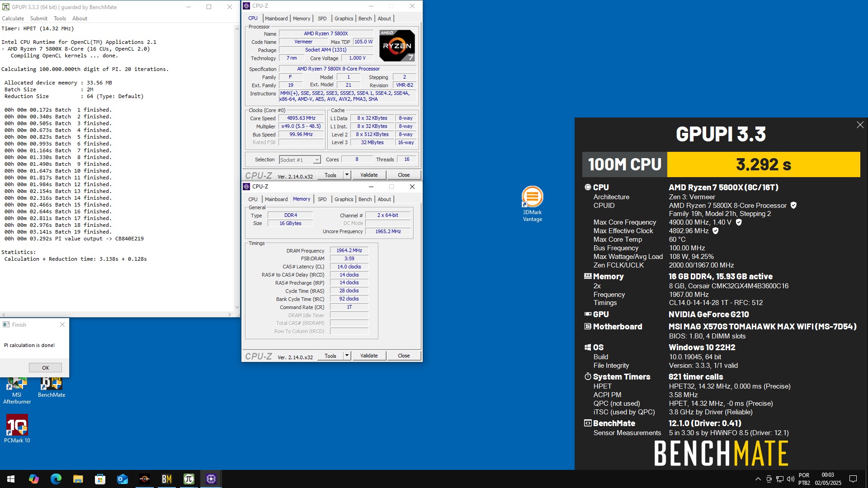This screenshot has height=488, width=868.
Task: Open 3DMark Vantage desktop shortcut
Action: 532,204
